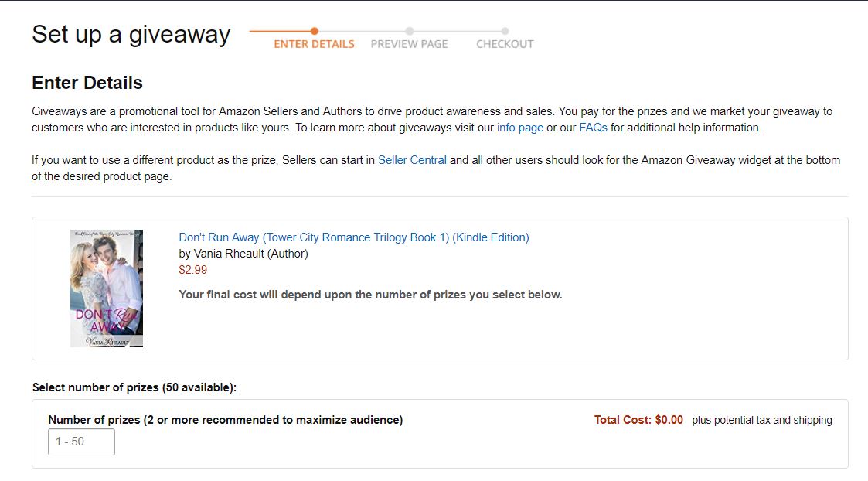This screenshot has width=868, height=481.
Task: Click inside the Number of prizes field
Action: tap(81, 442)
